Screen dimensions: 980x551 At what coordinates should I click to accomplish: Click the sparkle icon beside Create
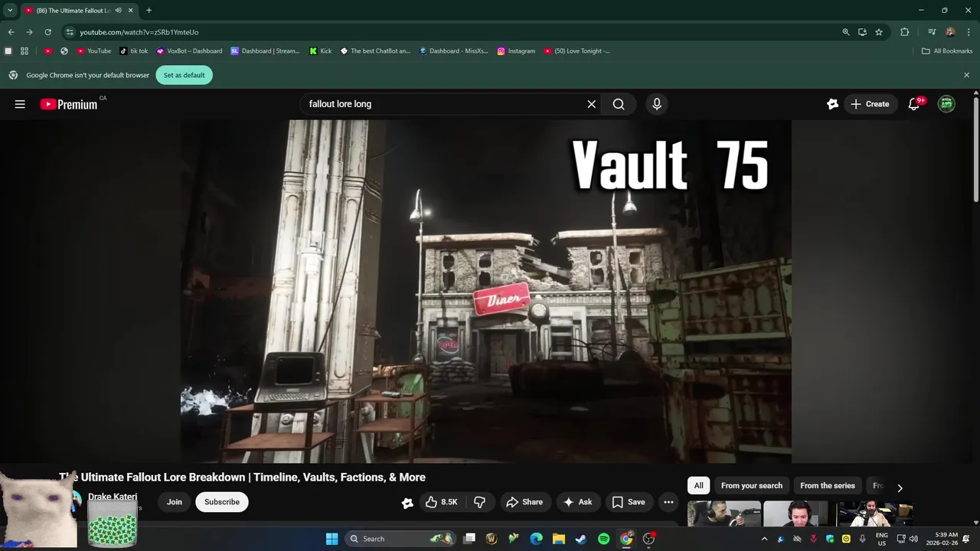point(832,104)
